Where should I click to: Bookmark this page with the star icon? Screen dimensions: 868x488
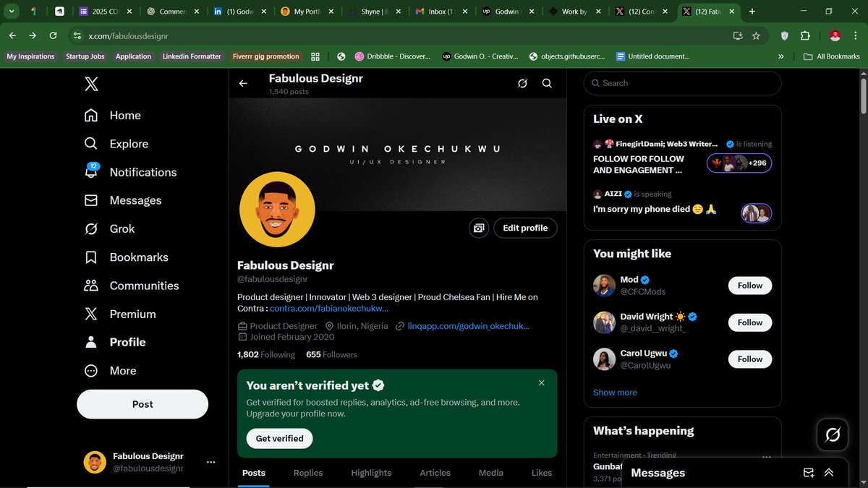click(756, 35)
